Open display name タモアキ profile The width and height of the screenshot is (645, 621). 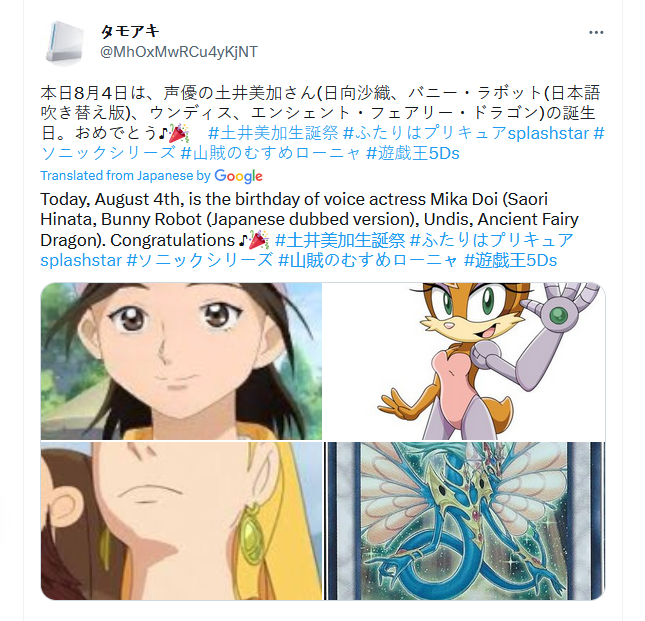[130, 31]
